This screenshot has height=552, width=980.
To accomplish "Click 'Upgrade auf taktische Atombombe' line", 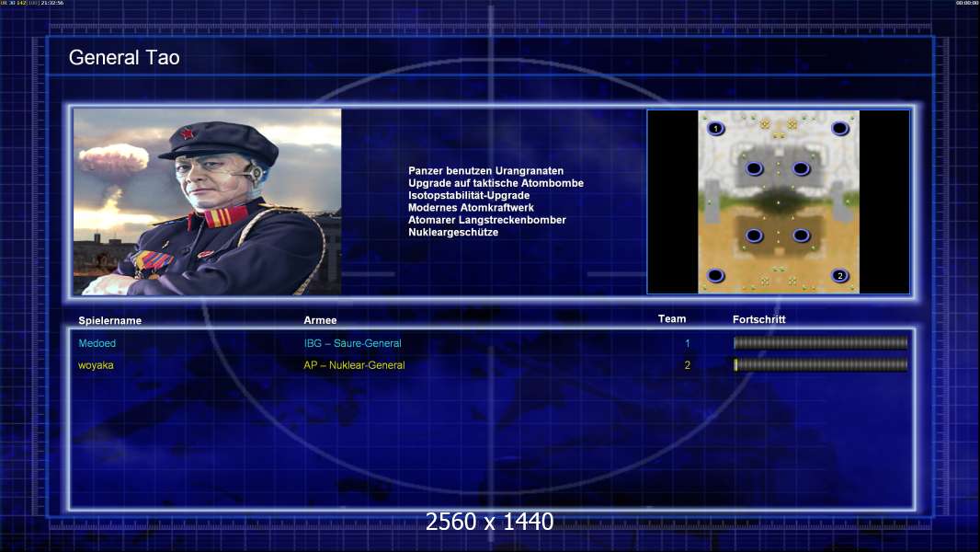I will tap(496, 183).
